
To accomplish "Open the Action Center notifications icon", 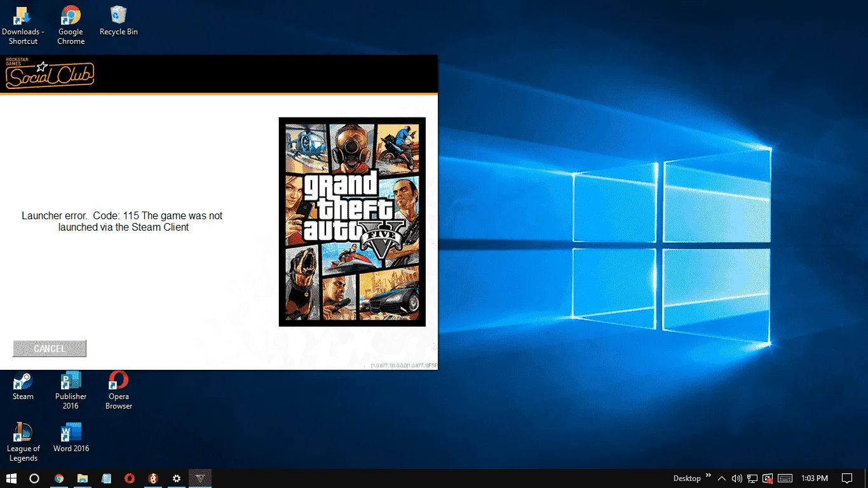I will [847, 478].
